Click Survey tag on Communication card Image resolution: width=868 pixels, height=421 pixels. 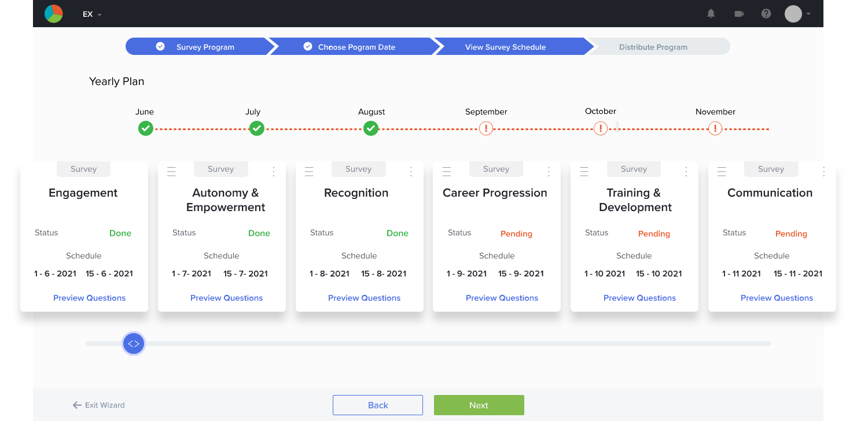pyautogui.click(x=771, y=169)
